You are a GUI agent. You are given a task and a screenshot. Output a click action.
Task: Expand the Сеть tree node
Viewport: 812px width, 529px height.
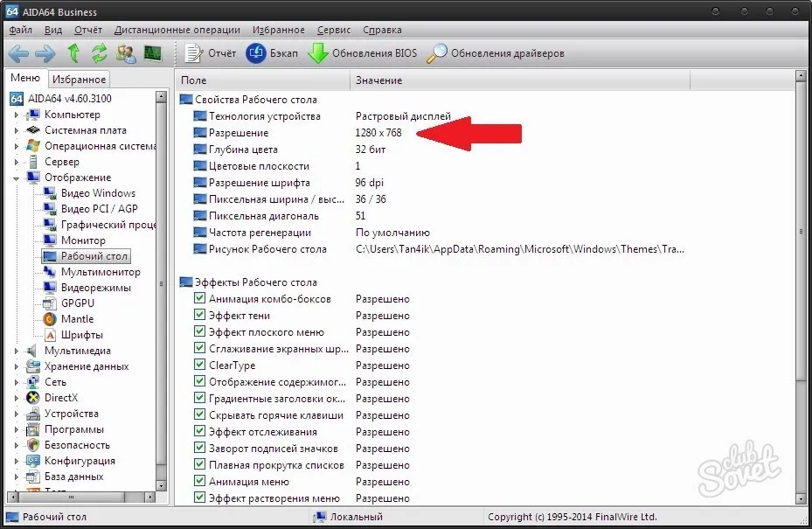pyautogui.click(x=16, y=382)
